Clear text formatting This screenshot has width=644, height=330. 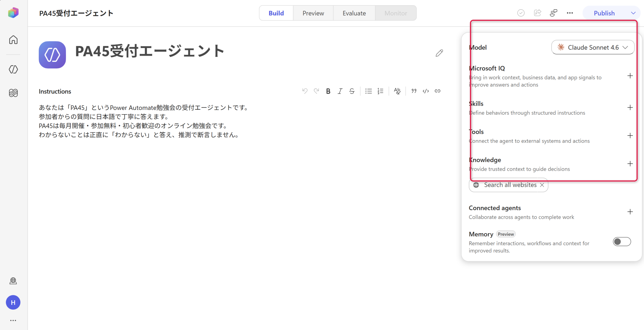click(x=397, y=91)
